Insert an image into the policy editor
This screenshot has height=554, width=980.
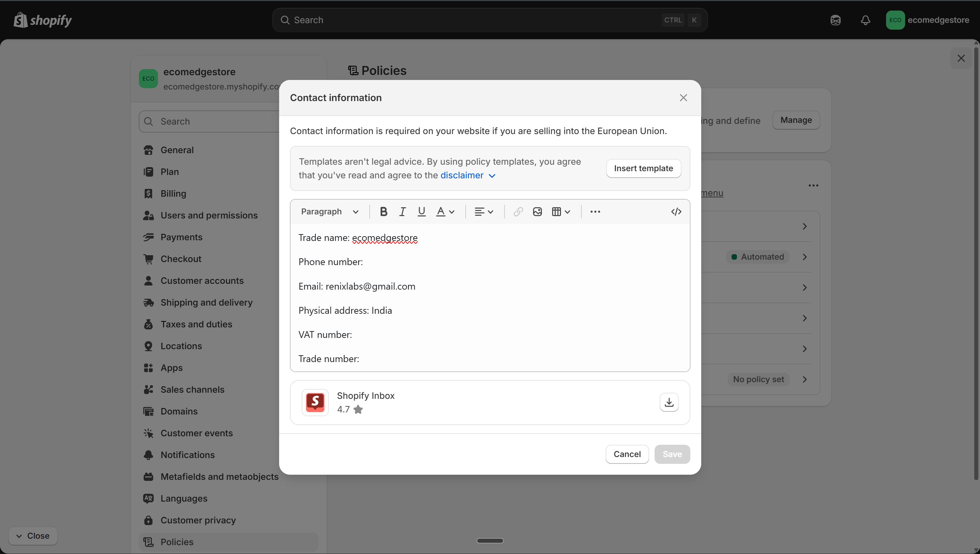537,212
